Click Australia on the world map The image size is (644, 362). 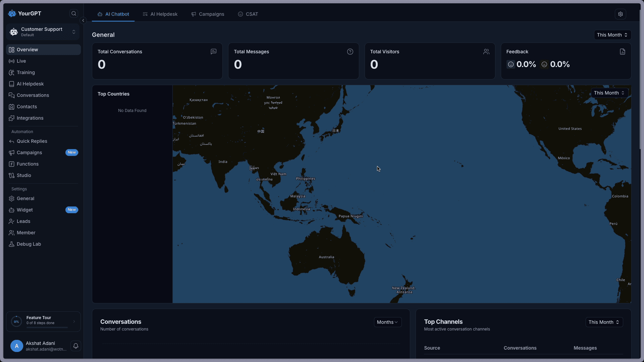click(326, 257)
